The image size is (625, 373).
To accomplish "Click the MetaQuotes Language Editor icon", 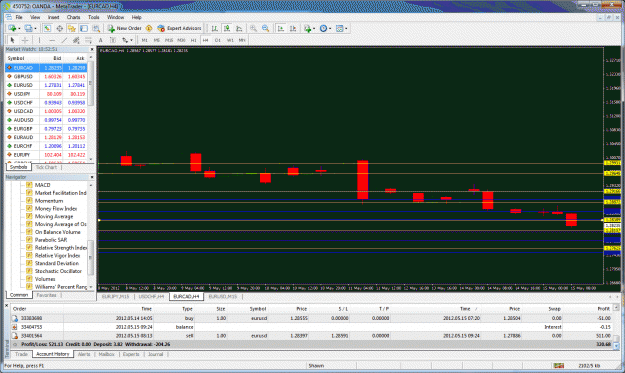I will pos(149,28).
